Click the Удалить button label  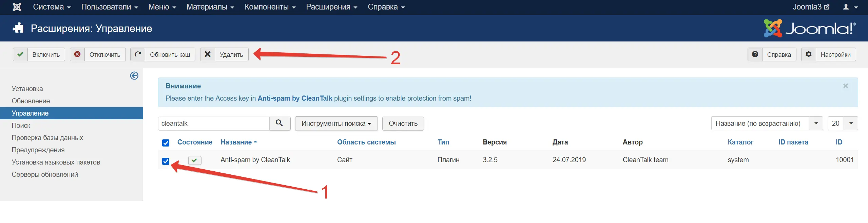(231, 55)
